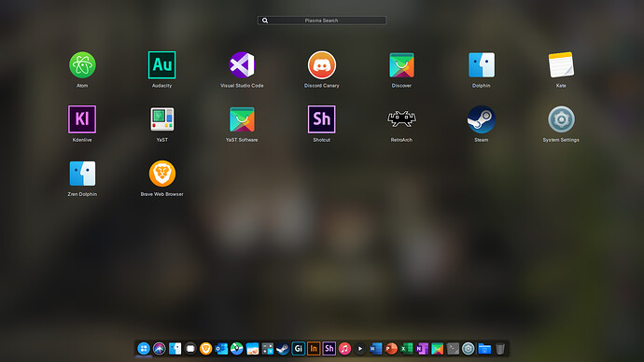Open the app labeled Dolphin in the grid
Screen dimensions: 644x362
[482, 65]
